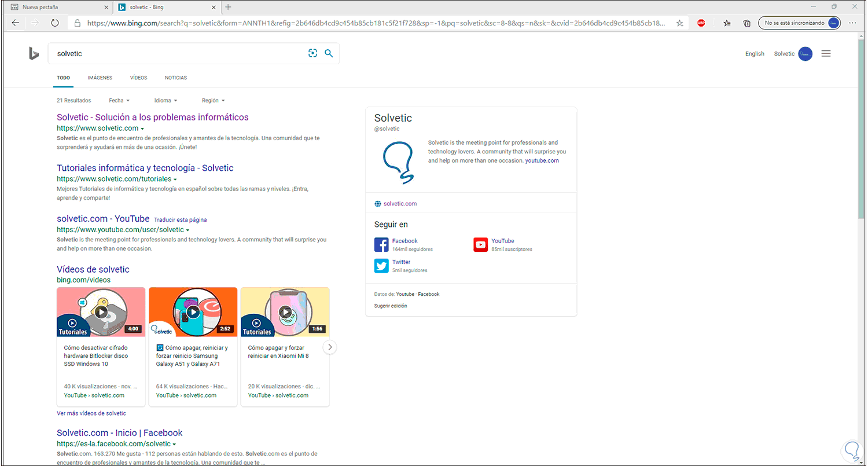
Task: Expand the arrow next to youtube.com/user/solvetic URL
Action: pyautogui.click(x=187, y=230)
